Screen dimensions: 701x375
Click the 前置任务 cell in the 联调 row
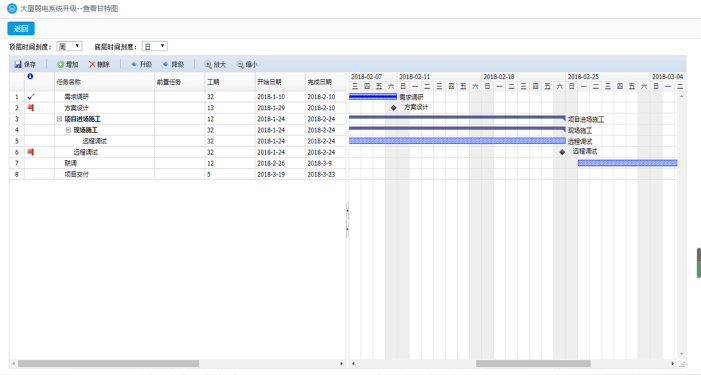180,163
